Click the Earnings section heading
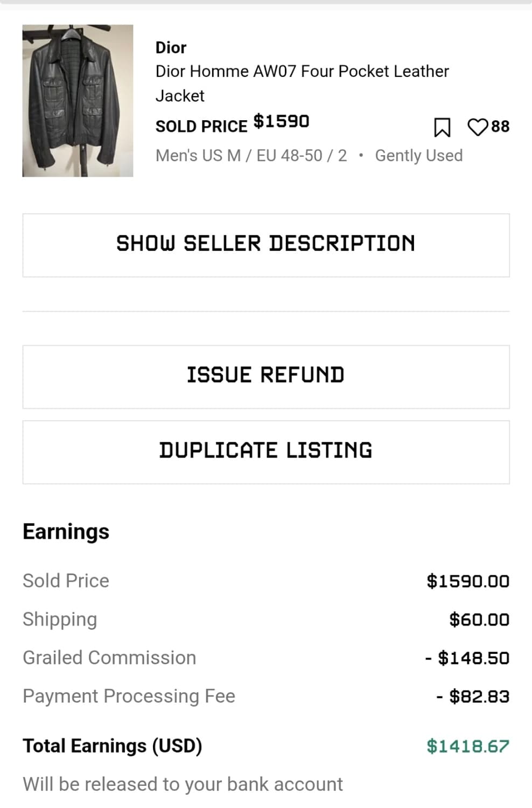The height and width of the screenshot is (808, 532). pyautogui.click(x=66, y=532)
